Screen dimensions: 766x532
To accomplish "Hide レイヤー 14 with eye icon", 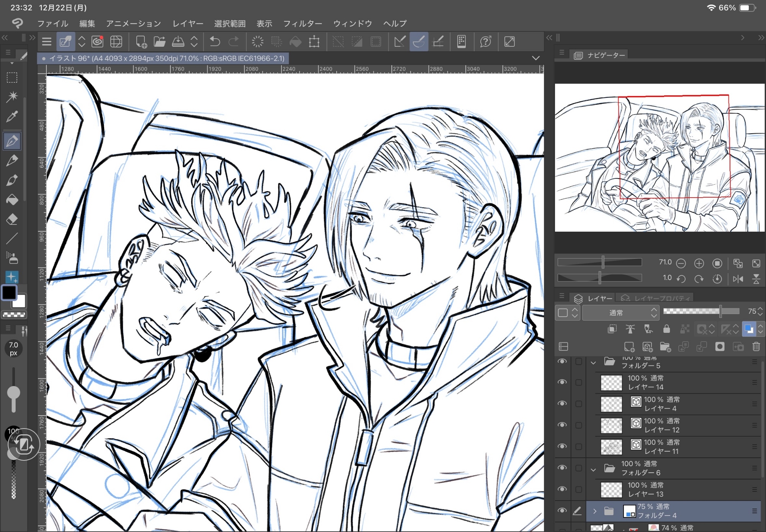I will [x=562, y=382].
